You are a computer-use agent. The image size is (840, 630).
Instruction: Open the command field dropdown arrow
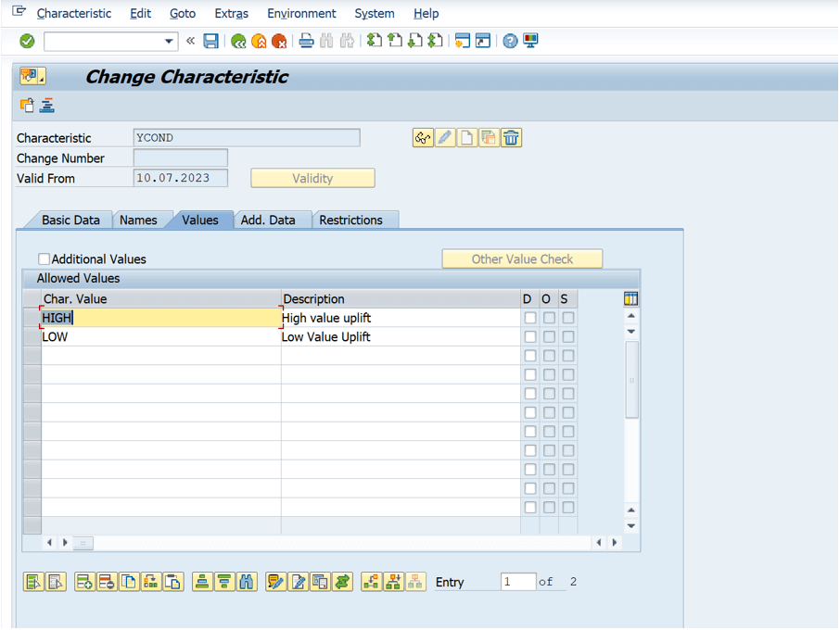(x=169, y=41)
